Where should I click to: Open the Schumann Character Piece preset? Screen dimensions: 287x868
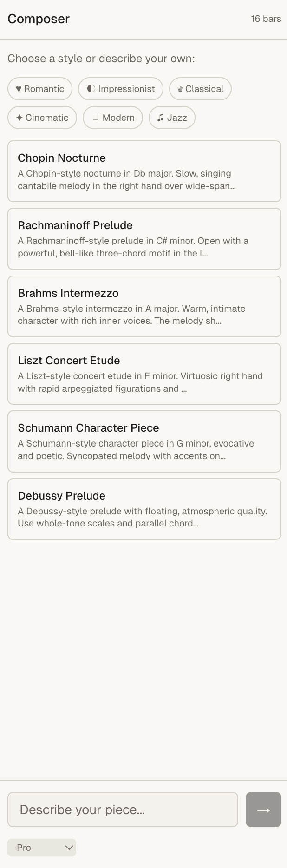point(144,441)
